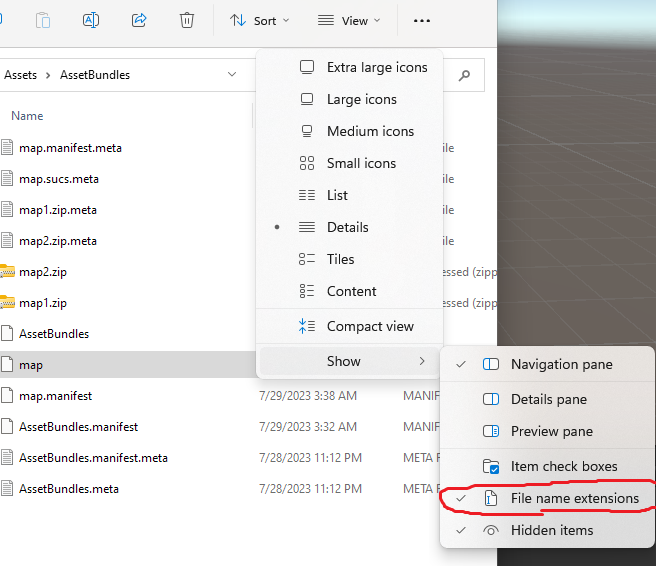Select the map1.zip archive

[43, 303]
